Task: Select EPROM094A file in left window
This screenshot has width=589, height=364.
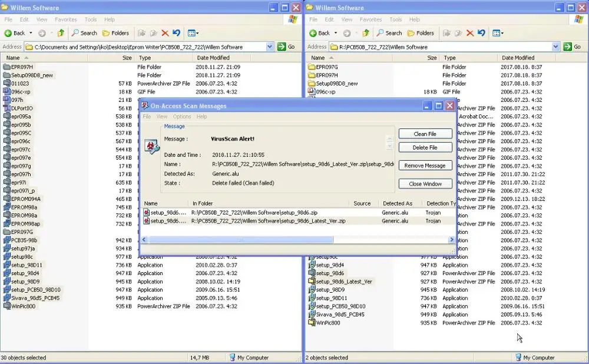Action: [22, 199]
